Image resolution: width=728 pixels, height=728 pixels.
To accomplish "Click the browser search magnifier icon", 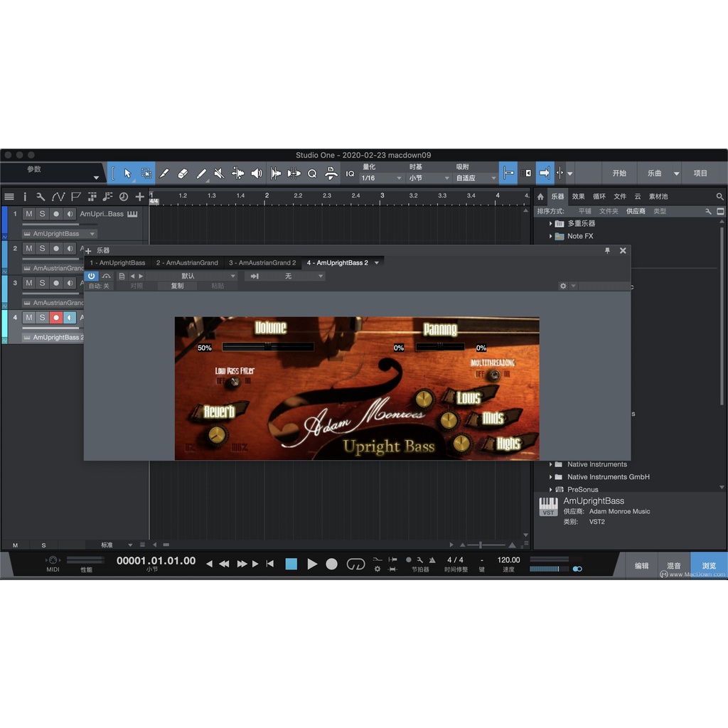I will click(719, 197).
